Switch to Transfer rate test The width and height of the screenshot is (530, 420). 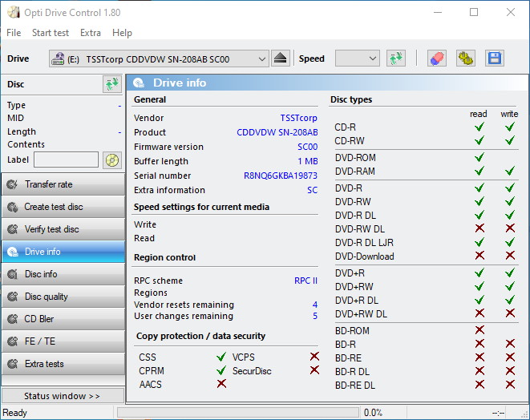[x=63, y=184]
